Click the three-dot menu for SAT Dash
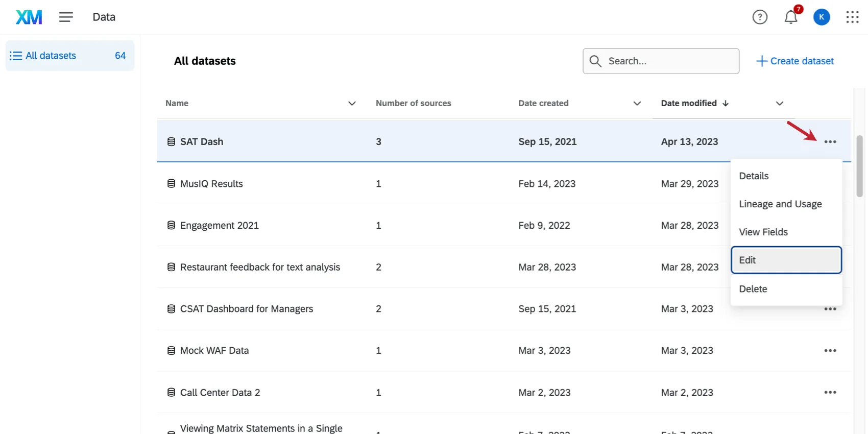 tap(830, 142)
